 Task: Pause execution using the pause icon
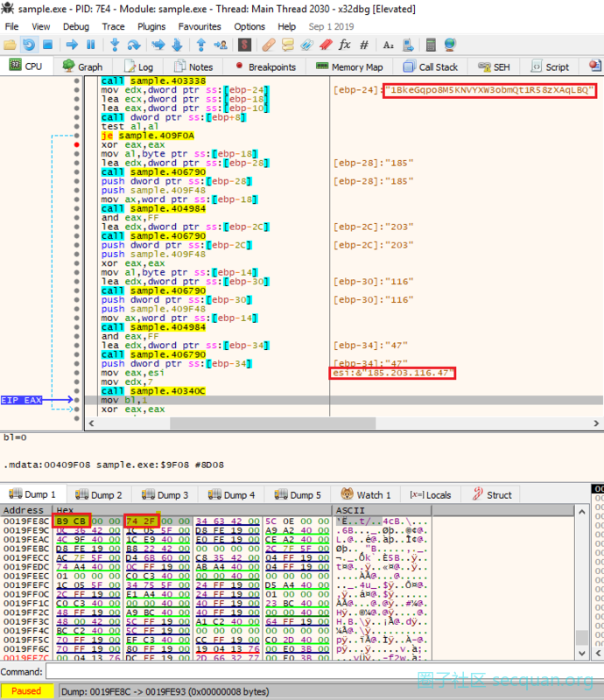(90, 45)
